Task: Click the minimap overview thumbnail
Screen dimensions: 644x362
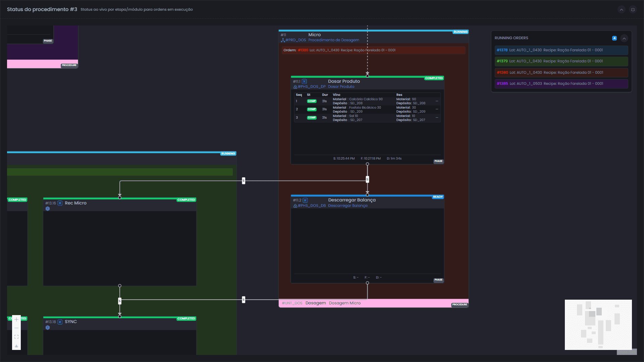Action: [598, 325]
